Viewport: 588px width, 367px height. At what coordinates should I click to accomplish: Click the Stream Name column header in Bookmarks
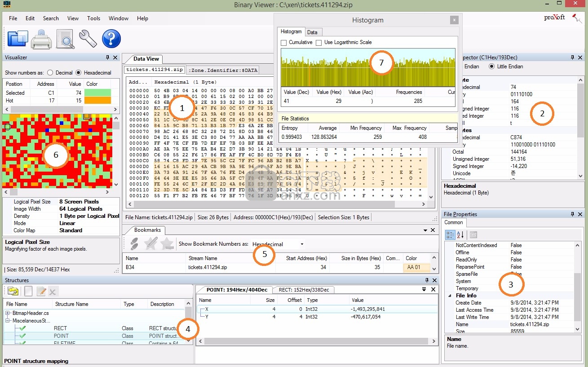[x=231, y=258]
